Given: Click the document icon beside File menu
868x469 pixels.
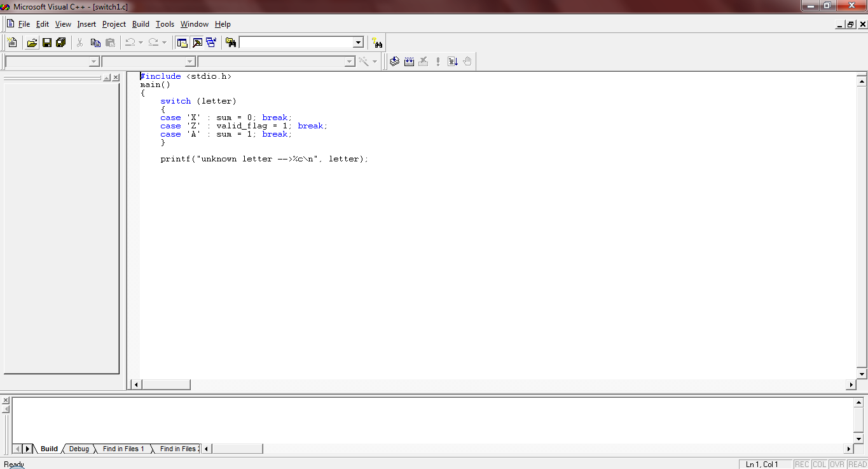Looking at the screenshot, I should click(x=10, y=24).
